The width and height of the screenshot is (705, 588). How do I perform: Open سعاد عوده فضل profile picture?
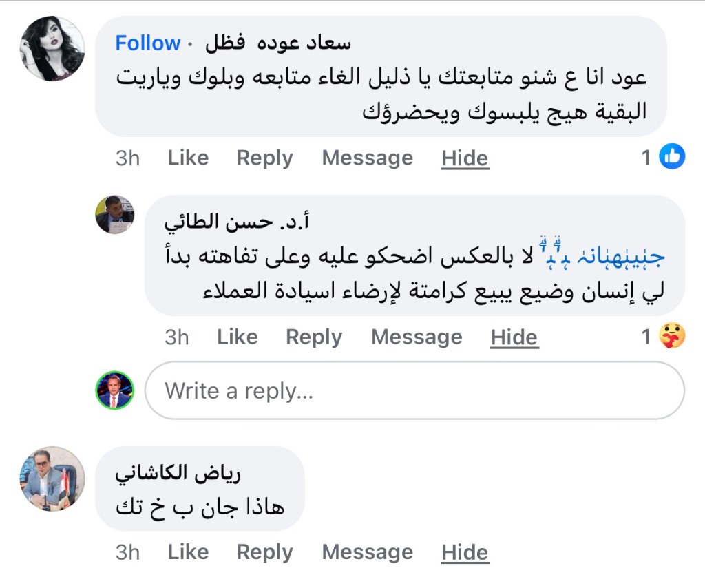click(52, 48)
